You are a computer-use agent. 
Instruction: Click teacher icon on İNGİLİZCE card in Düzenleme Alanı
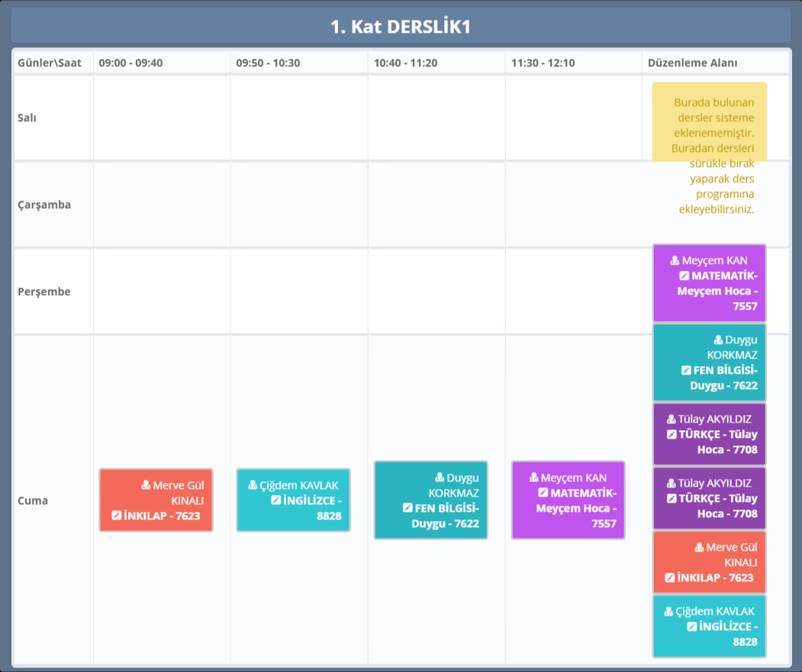tap(669, 612)
